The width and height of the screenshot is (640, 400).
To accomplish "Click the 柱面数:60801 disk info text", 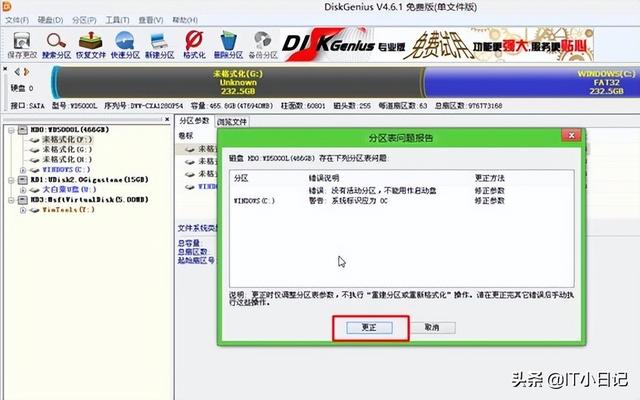I will [303, 106].
